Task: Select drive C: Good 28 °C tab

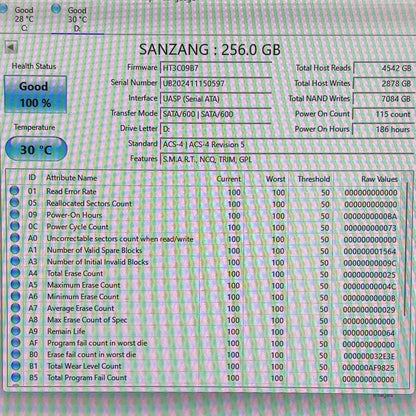Action: click(19, 19)
